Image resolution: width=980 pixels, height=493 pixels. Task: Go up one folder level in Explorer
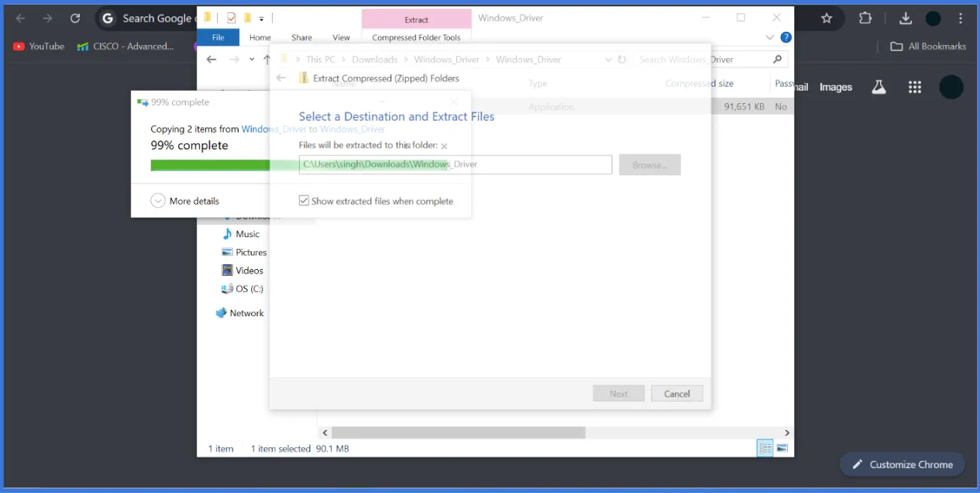click(x=267, y=60)
